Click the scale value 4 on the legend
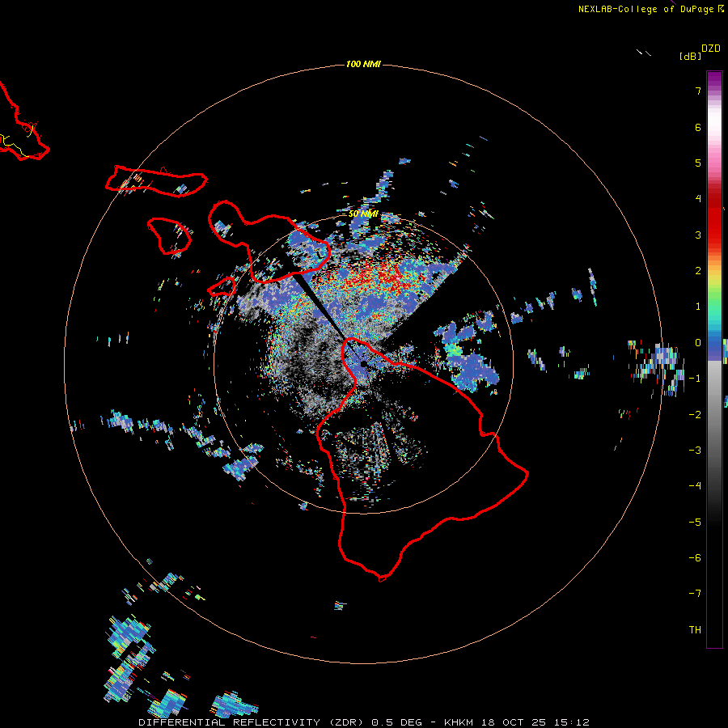 [x=698, y=199]
